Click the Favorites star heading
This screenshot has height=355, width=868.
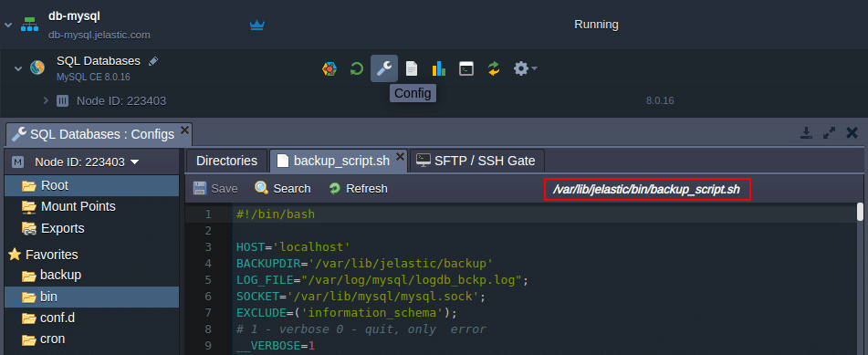pos(43,255)
